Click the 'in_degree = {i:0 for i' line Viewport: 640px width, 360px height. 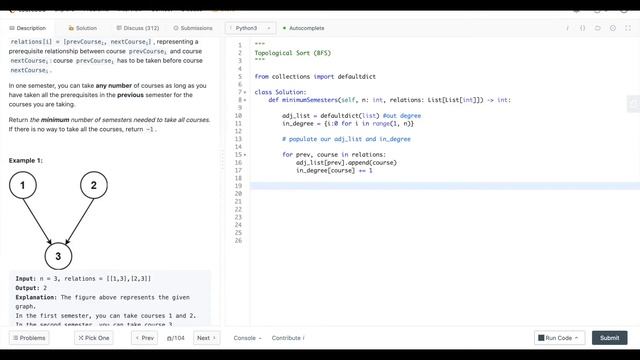pyautogui.click(x=348, y=124)
